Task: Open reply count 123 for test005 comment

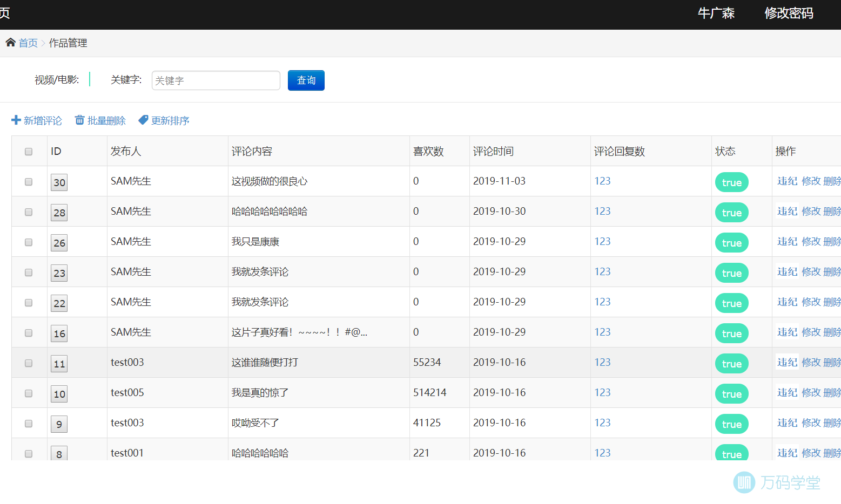Action: [602, 393]
